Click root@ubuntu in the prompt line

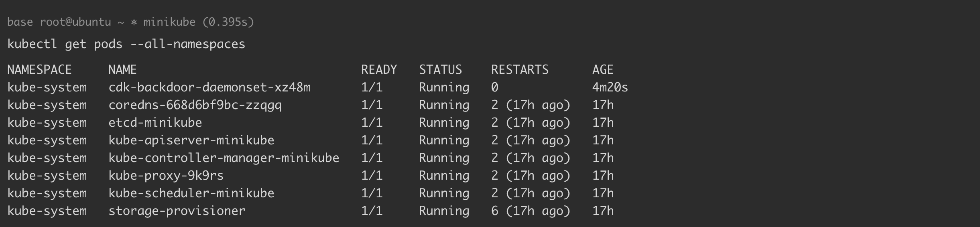tap(75, 22)
